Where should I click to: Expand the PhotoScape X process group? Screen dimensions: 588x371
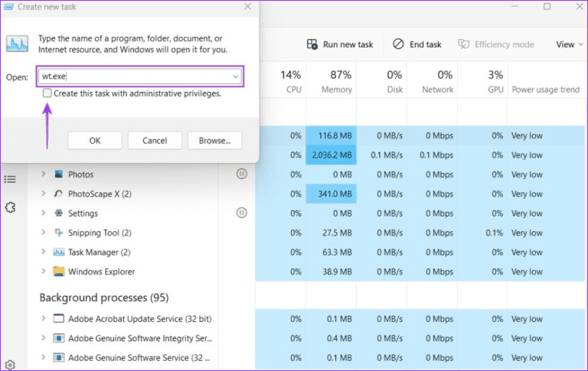coord(43,194)
